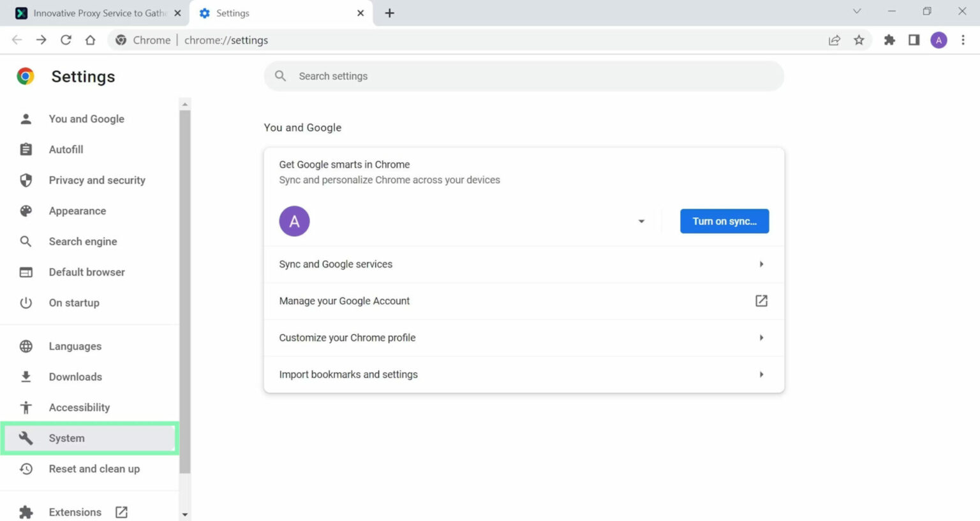Open the Accessibility sidebar icon

(26, 407)
